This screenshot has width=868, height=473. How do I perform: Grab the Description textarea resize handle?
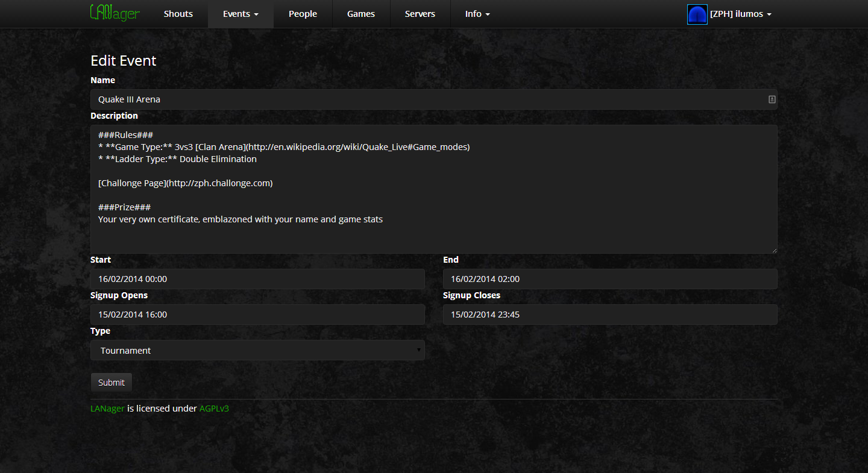[773, 249]
